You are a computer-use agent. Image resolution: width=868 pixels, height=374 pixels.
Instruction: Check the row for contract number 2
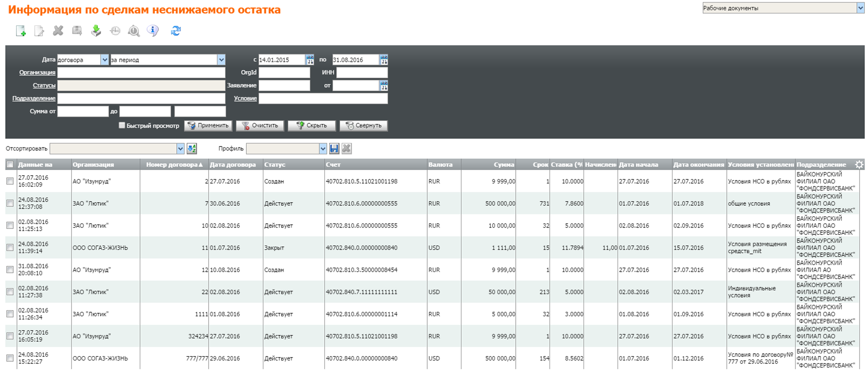point(10,181)
